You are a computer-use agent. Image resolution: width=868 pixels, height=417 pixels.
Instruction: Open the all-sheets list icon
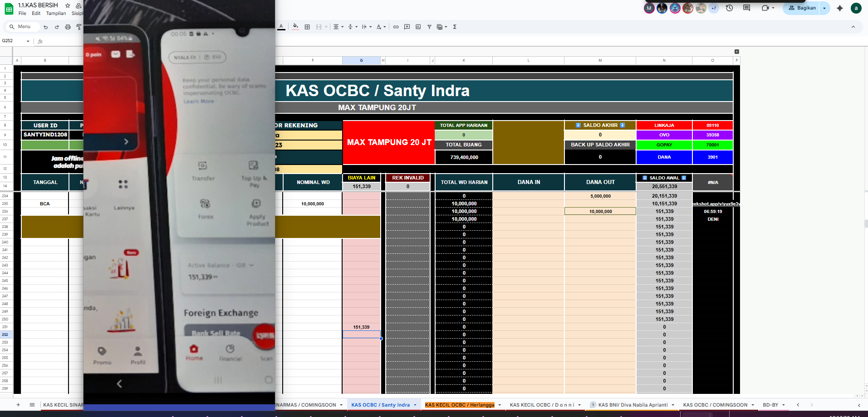pyautogui.click(x=32, y=405)
